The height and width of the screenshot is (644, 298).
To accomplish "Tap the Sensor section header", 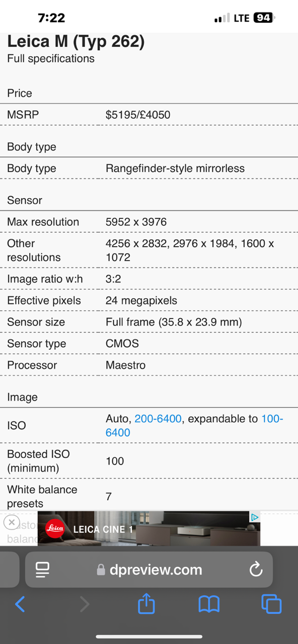I will click(x=25, y=200).
